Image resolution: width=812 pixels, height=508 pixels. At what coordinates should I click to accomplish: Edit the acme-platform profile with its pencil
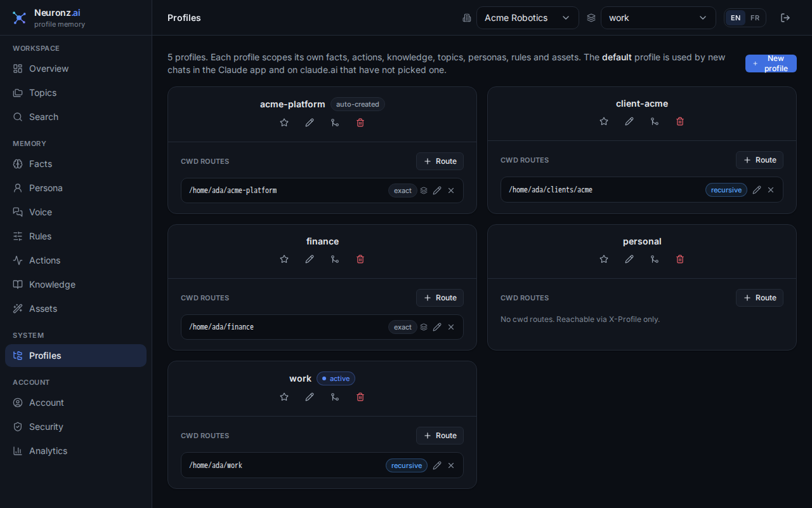coord(310,123)
